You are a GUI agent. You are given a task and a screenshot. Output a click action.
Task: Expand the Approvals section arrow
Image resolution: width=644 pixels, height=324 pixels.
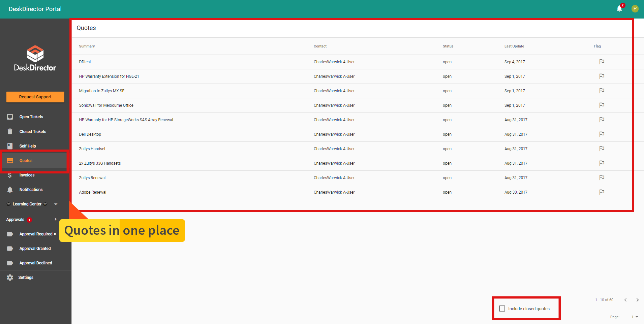[56, 219]
